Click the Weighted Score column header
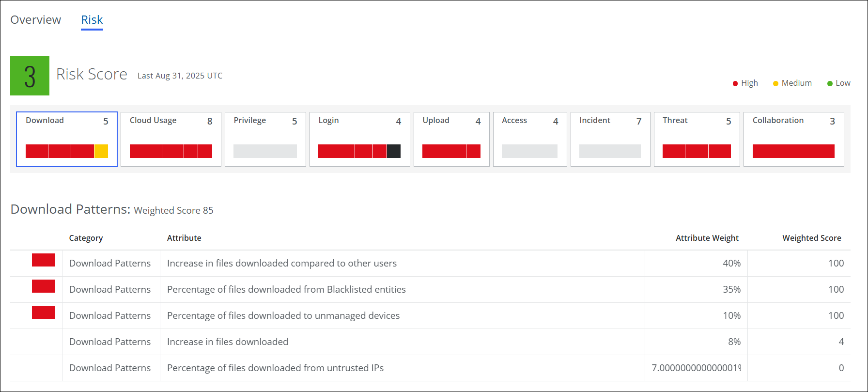This screenshot has width=868, height=392. point(811,238)
